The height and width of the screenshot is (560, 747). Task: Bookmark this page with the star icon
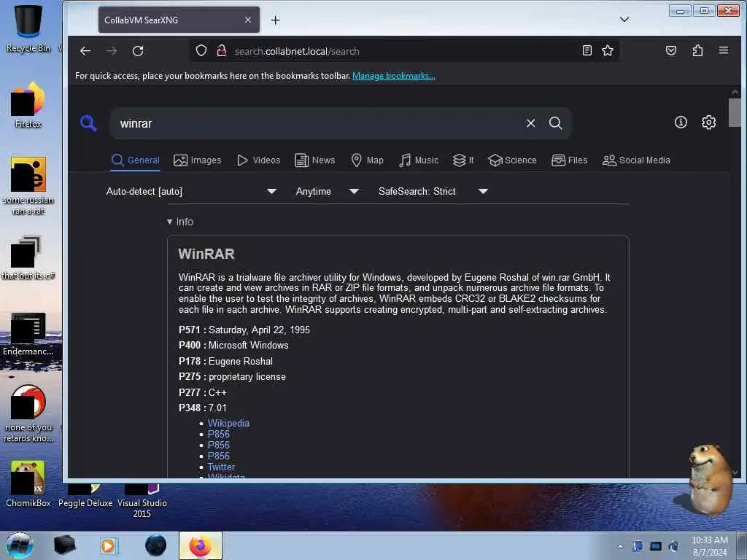tap(608, 50)
